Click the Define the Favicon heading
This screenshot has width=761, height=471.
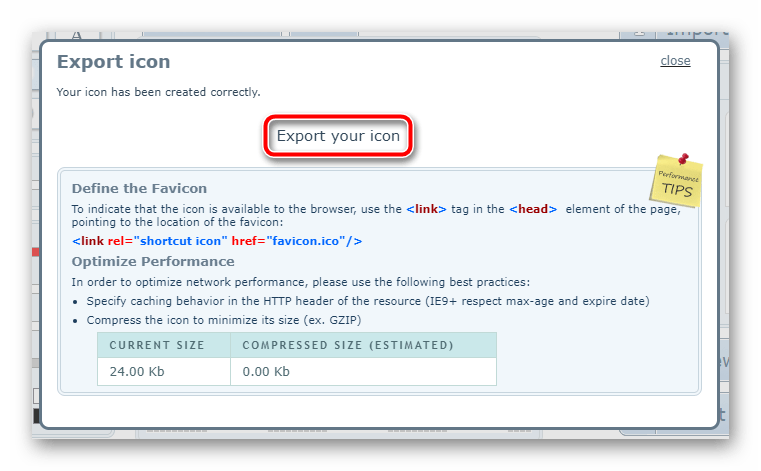point(139,188)
